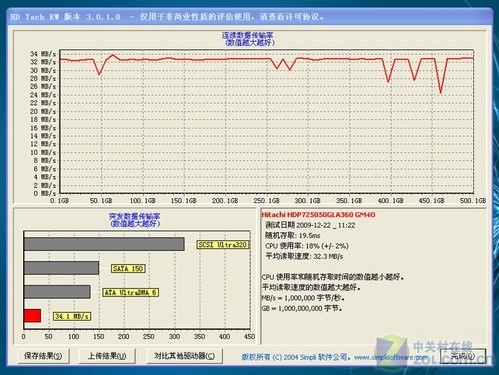Click the 平均读取速度 32.3 MB/s line
Viewport: 499px width, 375px height.
click(x=304, y=256)
